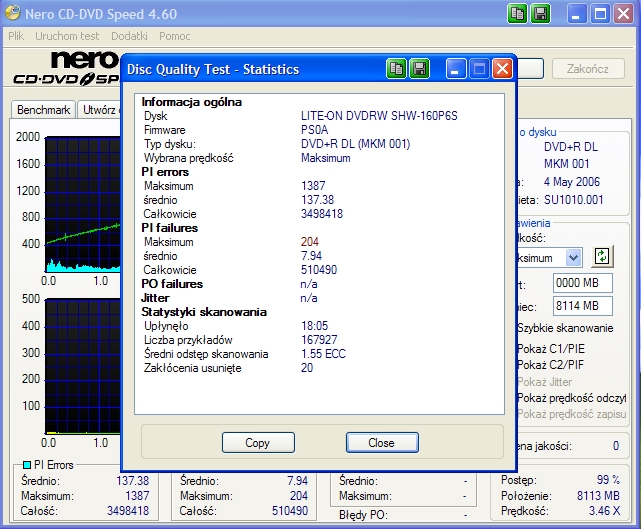Click the Zakończ button

(x=588, y=69)
